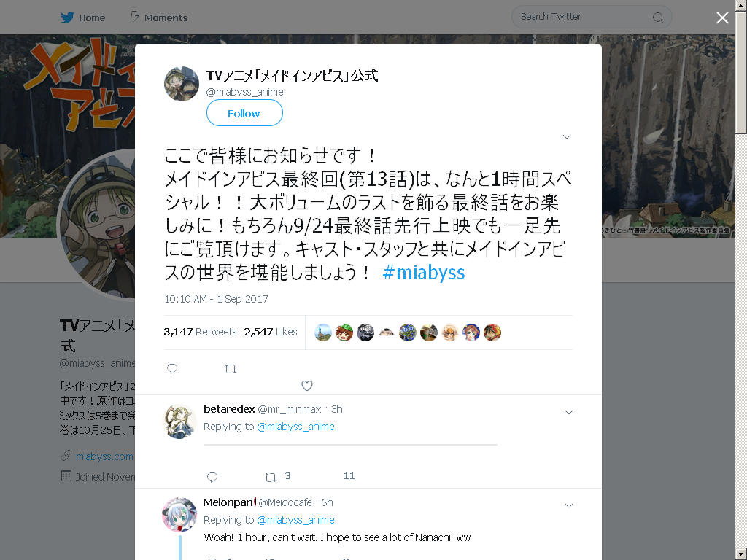Viewport: 747px width, 560px height.
Task: Focus the Search Twitter field
Action: tap(591, 17)
